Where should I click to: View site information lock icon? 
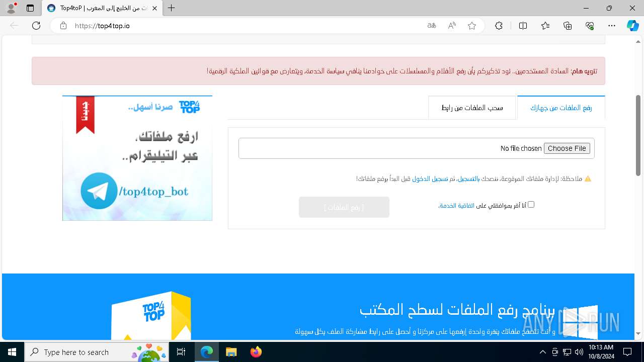pyautogui.click(x=63, y=26)
